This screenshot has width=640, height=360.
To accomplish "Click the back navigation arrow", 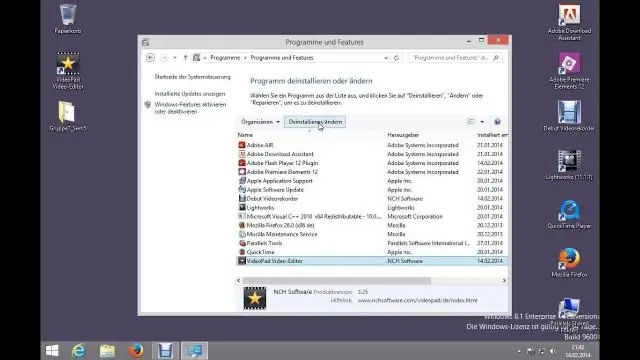I will (150, 58).
